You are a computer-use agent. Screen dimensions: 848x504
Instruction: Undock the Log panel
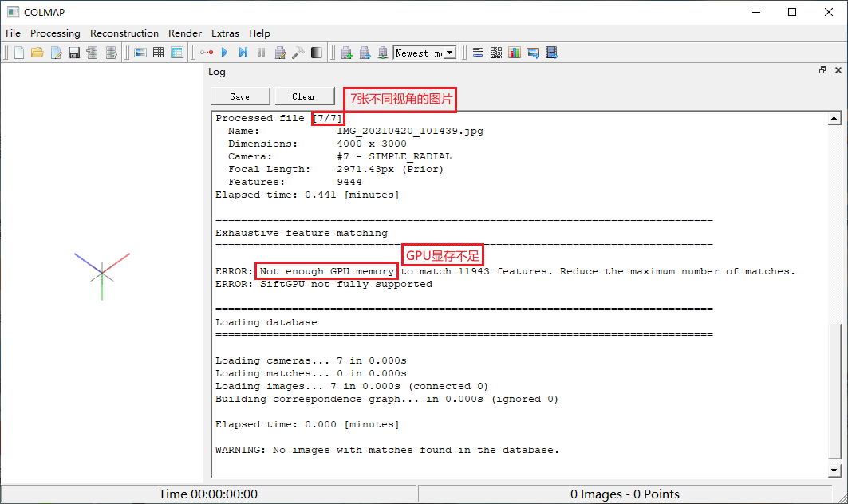pyautogui.click(x=822, y=70)
